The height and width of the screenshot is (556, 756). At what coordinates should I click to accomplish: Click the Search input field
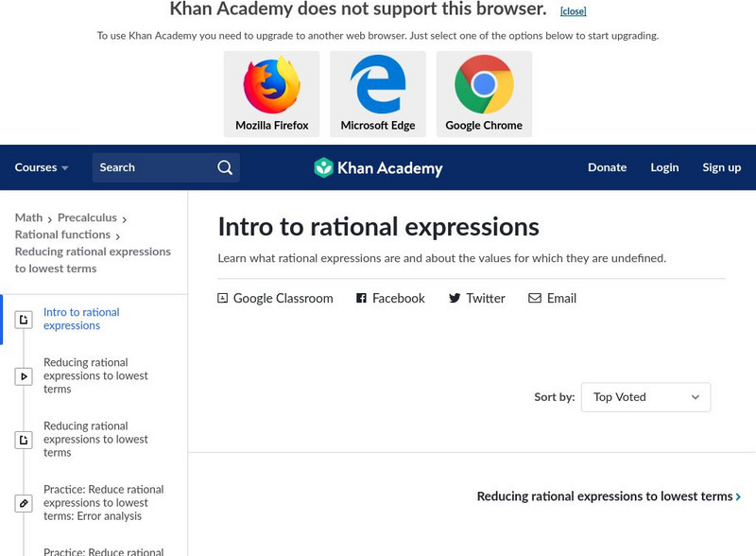(151, 167)
